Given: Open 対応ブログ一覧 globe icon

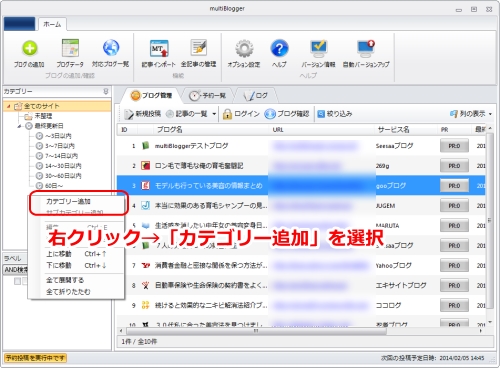Looking at the screenshot, I should coord(111,48).
